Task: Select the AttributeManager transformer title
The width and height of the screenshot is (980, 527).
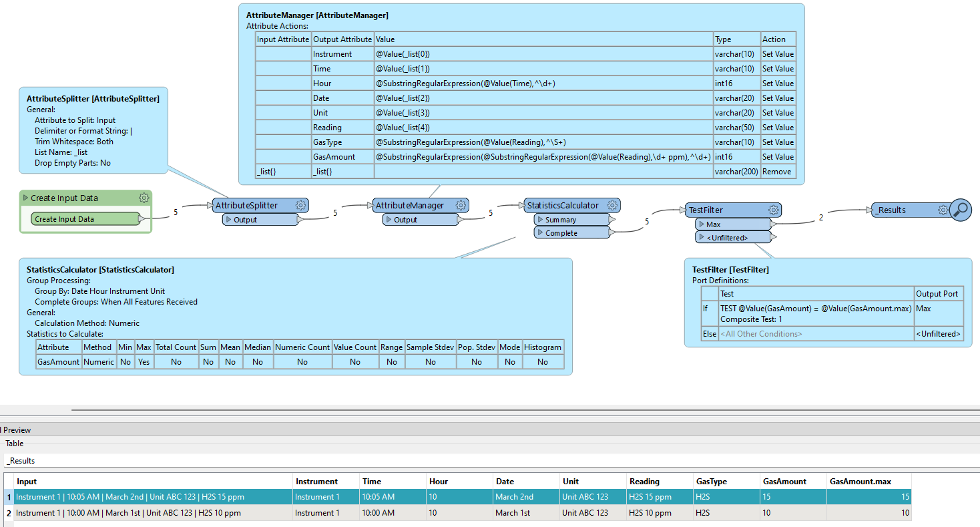Action: [409, 206]
